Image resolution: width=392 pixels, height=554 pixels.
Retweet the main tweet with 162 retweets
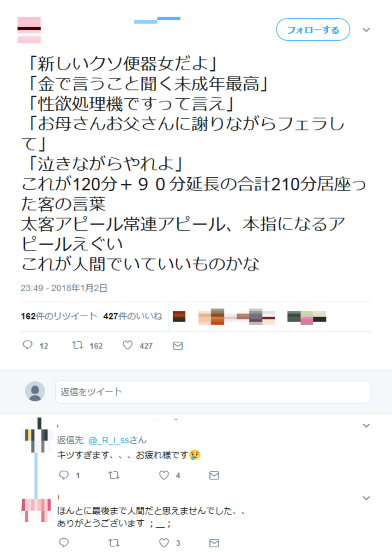click(78, 345)
